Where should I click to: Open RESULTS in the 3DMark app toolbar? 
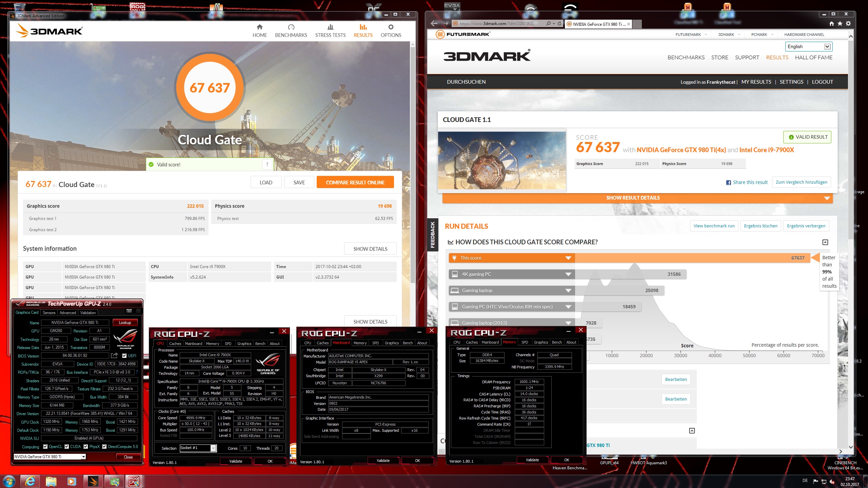click(x=363, y=31)
